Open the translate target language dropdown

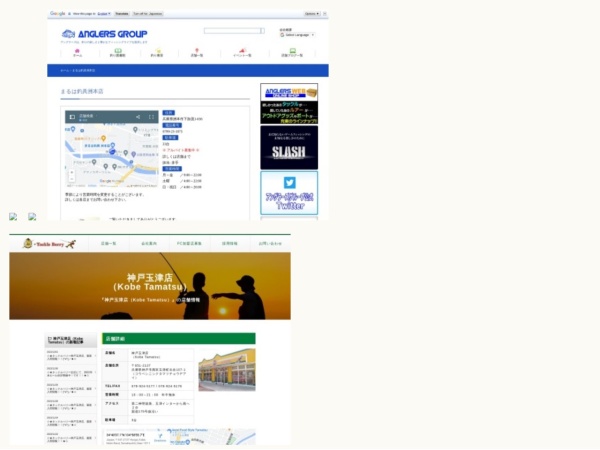coord(104,14)
